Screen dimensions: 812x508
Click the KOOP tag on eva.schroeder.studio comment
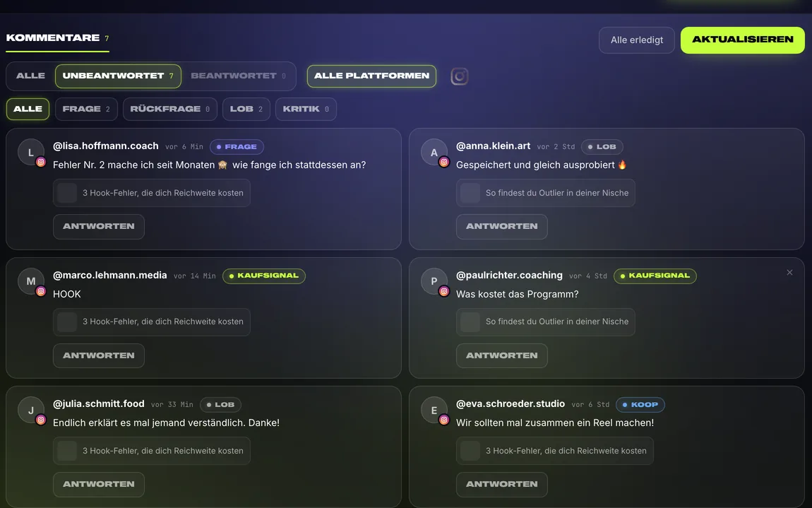click(x=640, y=405)
